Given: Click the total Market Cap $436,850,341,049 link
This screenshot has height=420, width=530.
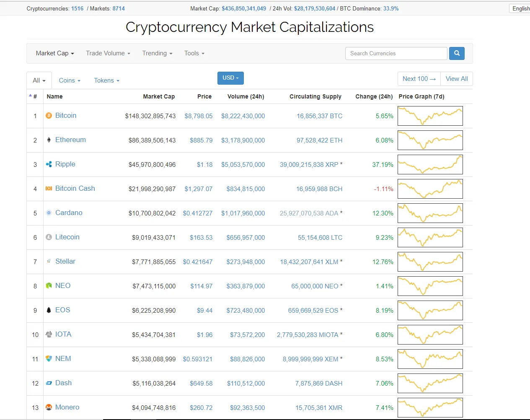Looking at the screenshot, I should [244, 8].
